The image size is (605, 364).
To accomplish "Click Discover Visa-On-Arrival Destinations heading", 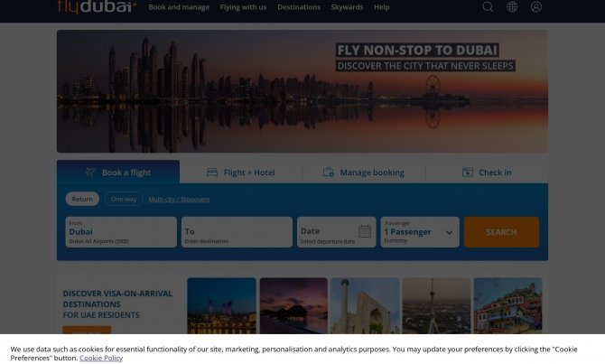I will [117, 304].
